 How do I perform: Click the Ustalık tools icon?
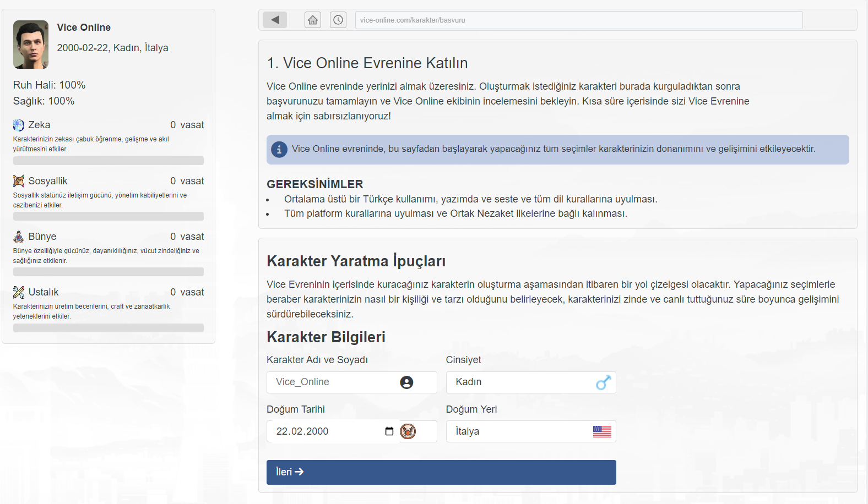coord(19,292)
